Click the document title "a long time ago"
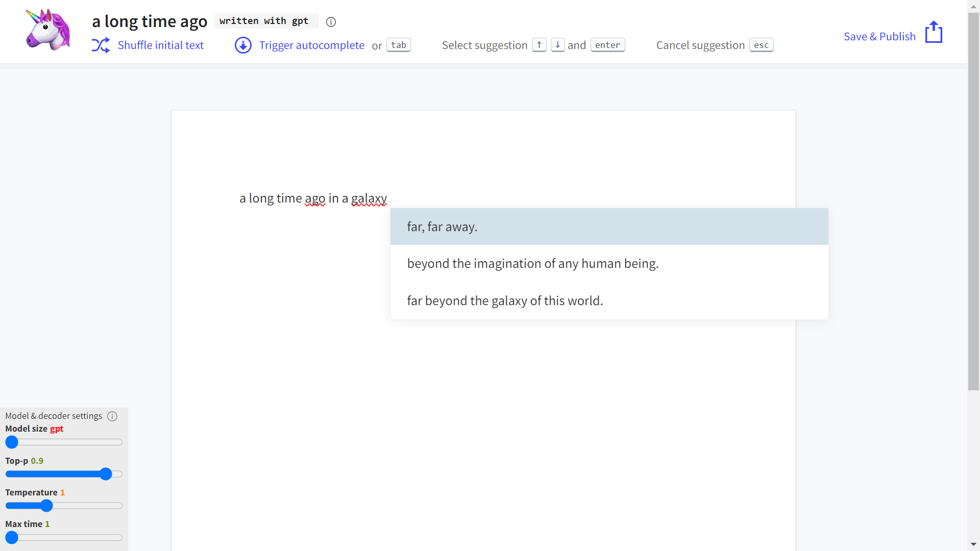 tap(150, 21)
